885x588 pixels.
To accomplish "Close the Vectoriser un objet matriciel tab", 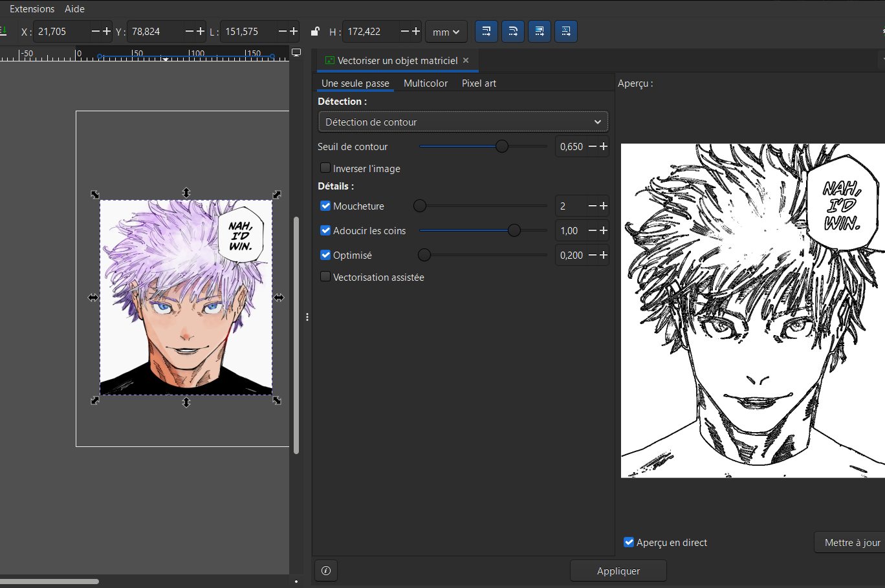I will [466, 60].
